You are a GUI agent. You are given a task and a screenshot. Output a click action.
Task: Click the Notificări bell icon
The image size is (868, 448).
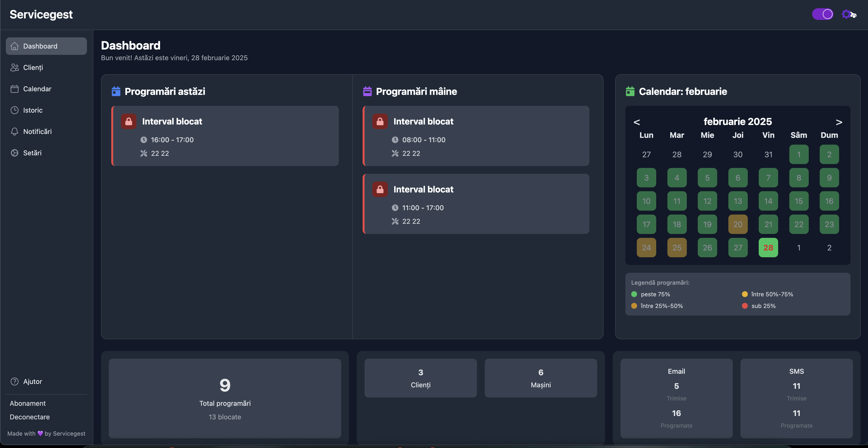click(15, 132)
